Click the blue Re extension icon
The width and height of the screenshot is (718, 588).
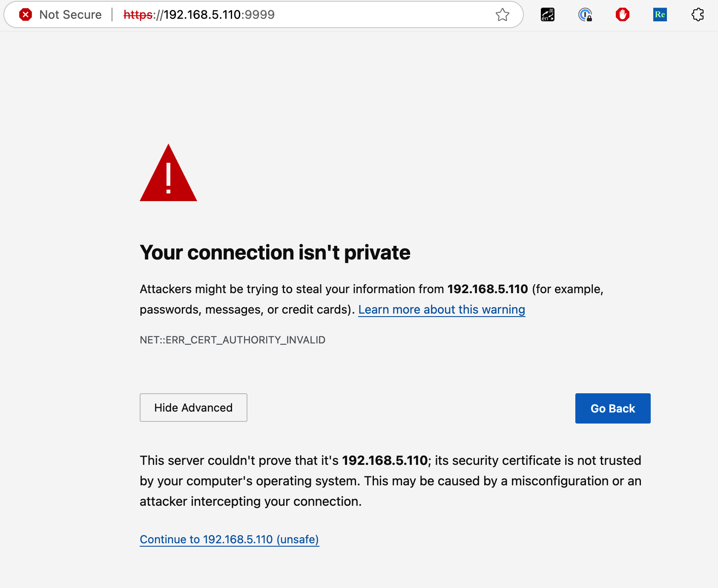[660, 14]
